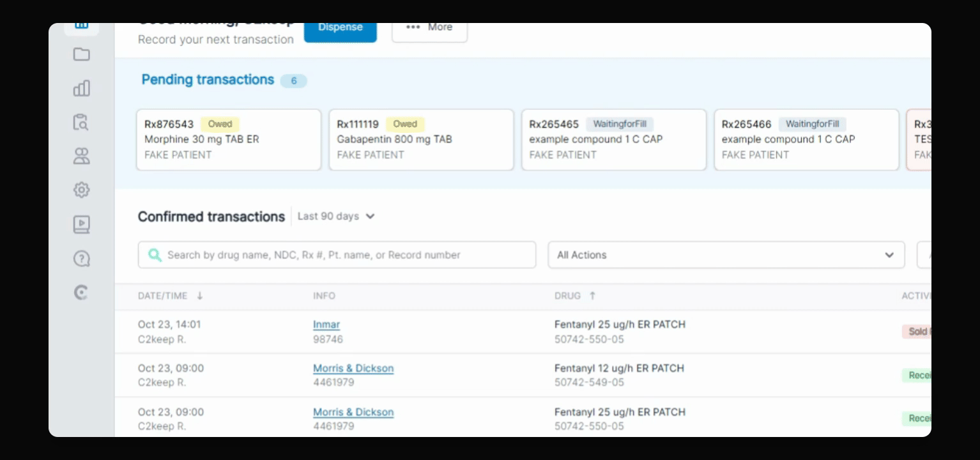Open the bar chart reports icon
This screenshot has height=460, width=980.
coord(82,88)
